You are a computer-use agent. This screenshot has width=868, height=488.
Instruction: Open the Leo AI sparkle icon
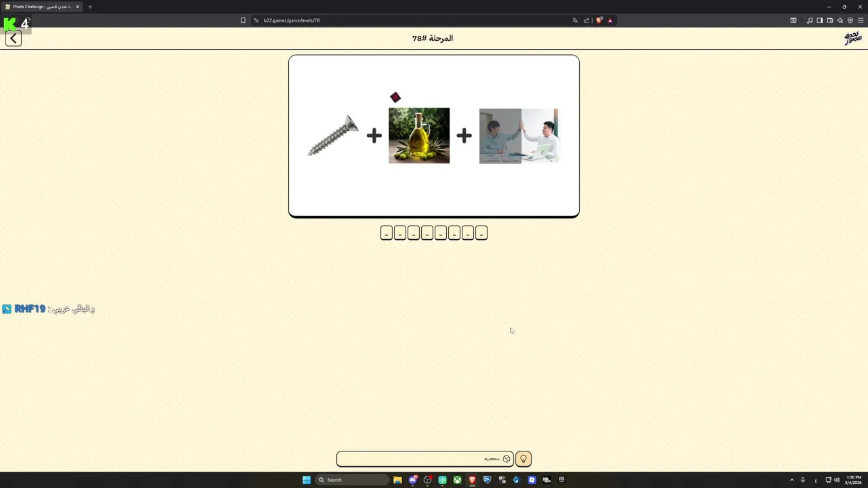pyautogui.click(x=840, y=20)
